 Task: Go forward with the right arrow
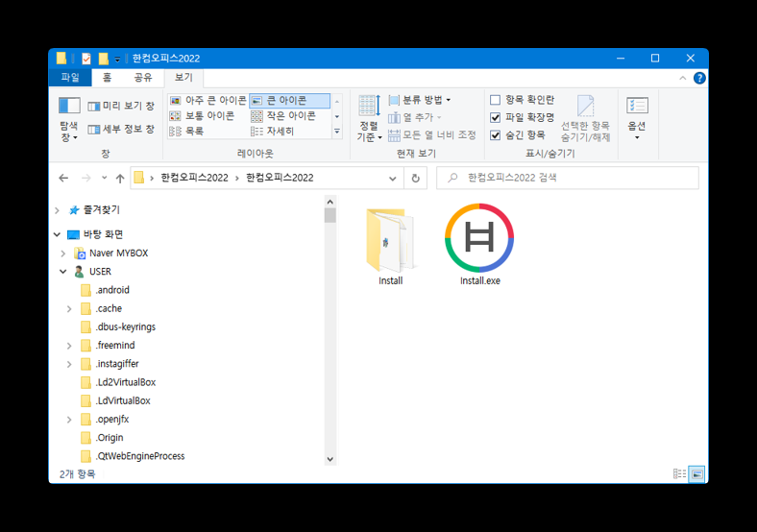[85, 179]
